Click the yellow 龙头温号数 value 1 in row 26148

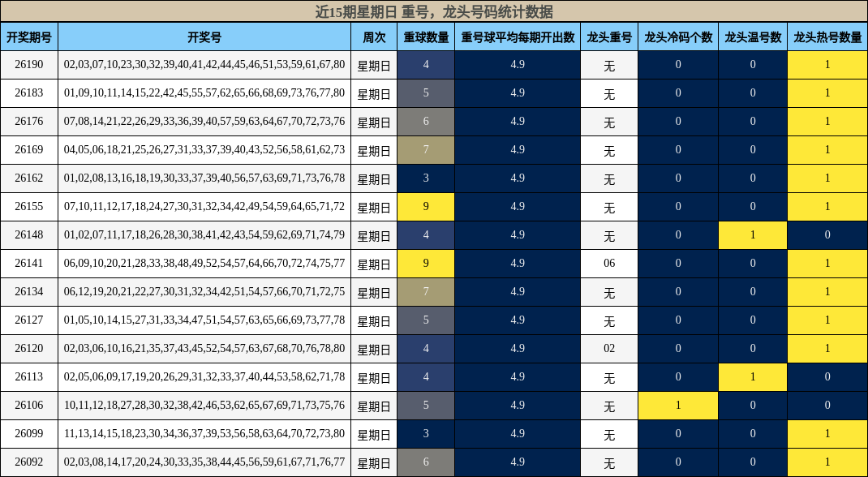(x=753, y=235)
